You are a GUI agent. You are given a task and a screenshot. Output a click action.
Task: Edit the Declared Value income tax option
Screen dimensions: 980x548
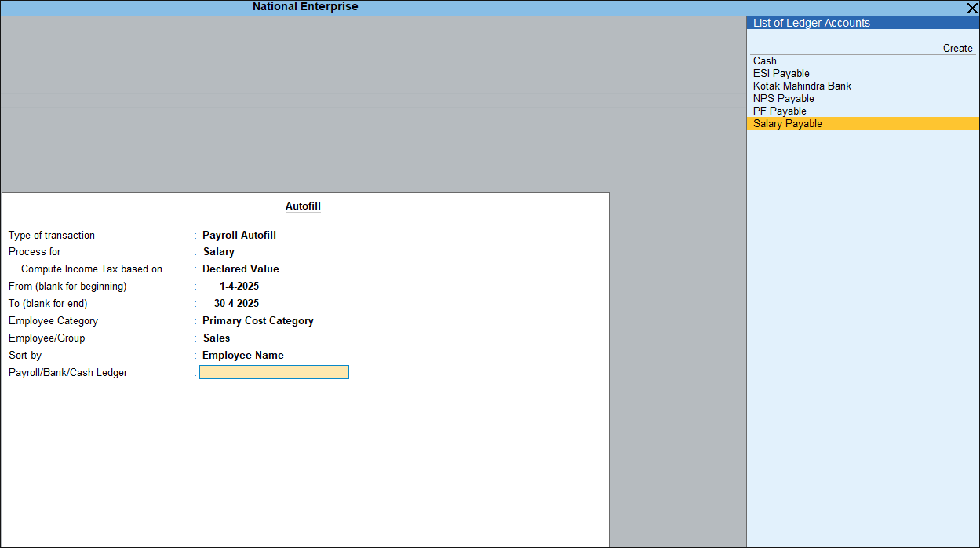pyautogui.click(x=241, y=269)
